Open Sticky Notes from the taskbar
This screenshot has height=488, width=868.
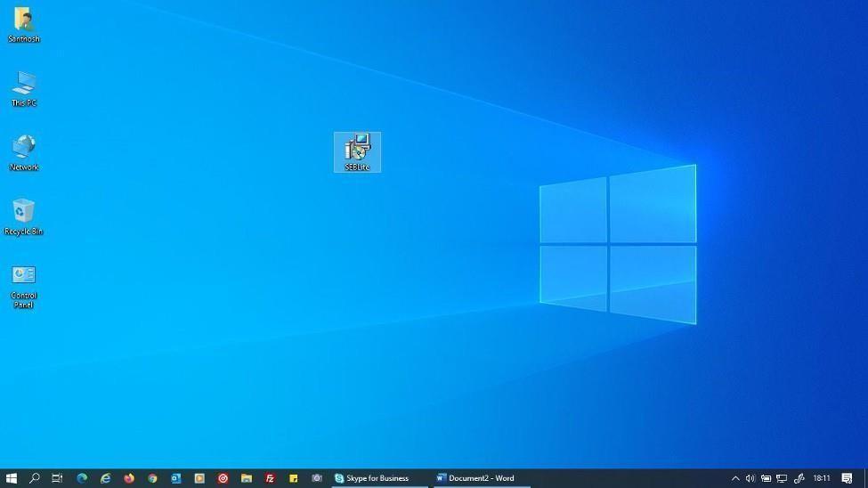click(x=293, y=478)
